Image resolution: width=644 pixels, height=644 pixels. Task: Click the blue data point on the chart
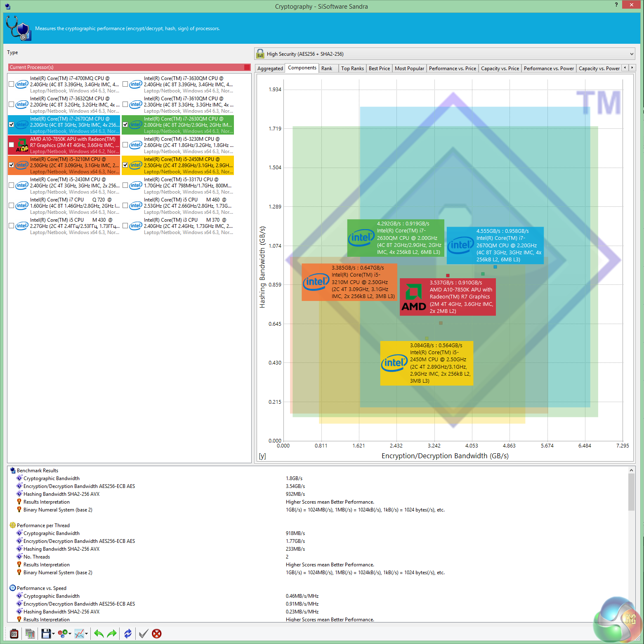[495, 267]
